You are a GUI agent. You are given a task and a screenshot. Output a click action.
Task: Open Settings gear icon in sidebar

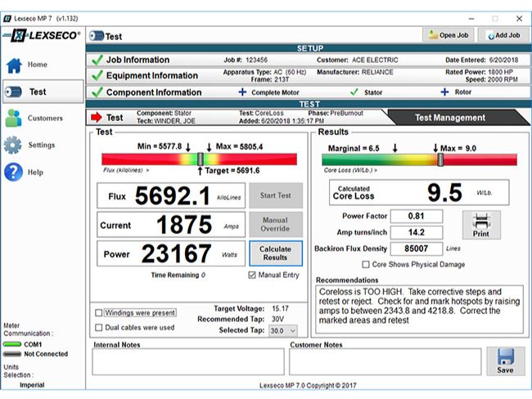click(13, 146)
